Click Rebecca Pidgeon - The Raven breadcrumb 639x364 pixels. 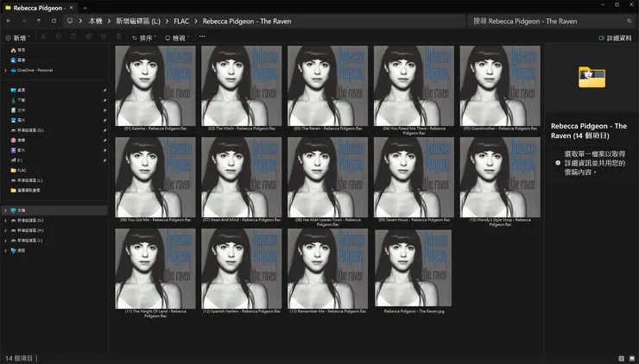point(247,22)
